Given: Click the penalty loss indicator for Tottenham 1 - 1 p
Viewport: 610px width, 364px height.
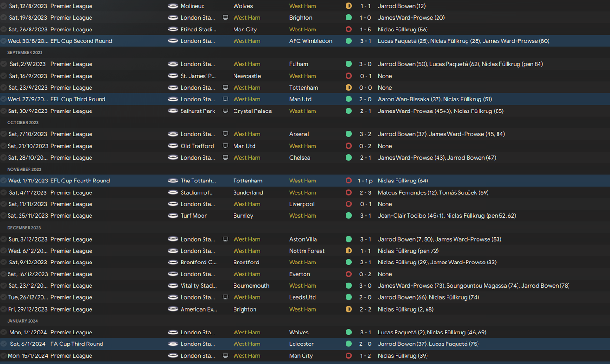Looking at the screenshot, I should 348,181.
